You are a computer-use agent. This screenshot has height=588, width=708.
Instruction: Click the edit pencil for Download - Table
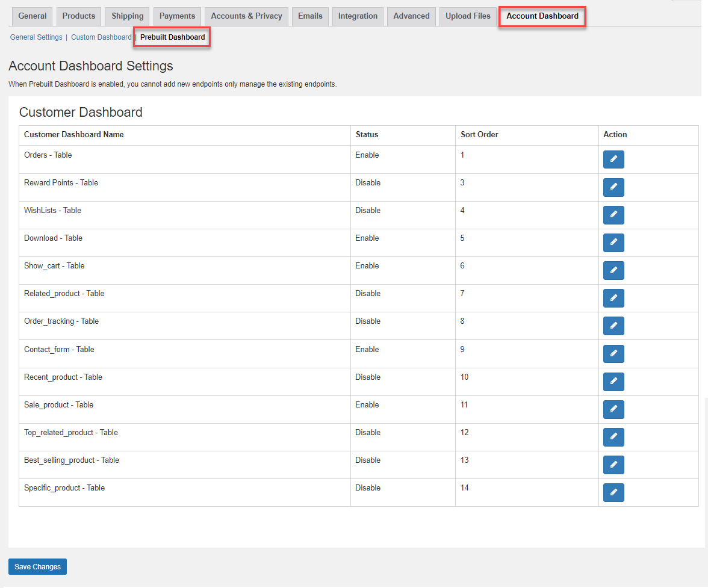click(613, 243)
